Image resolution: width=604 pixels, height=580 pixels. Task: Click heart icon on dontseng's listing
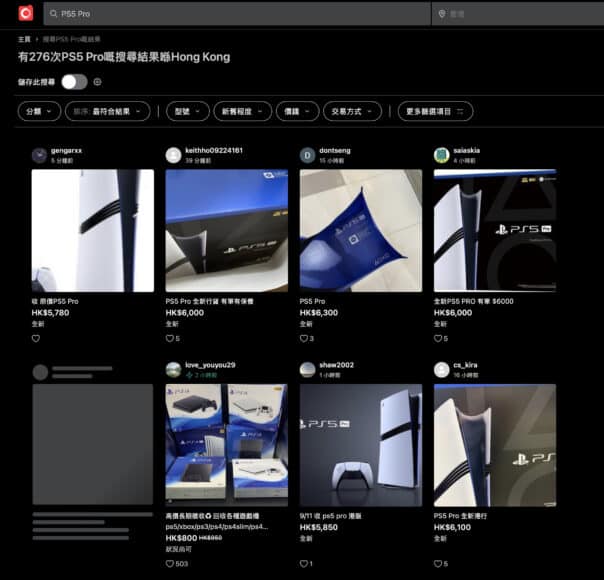click(304, 338)
